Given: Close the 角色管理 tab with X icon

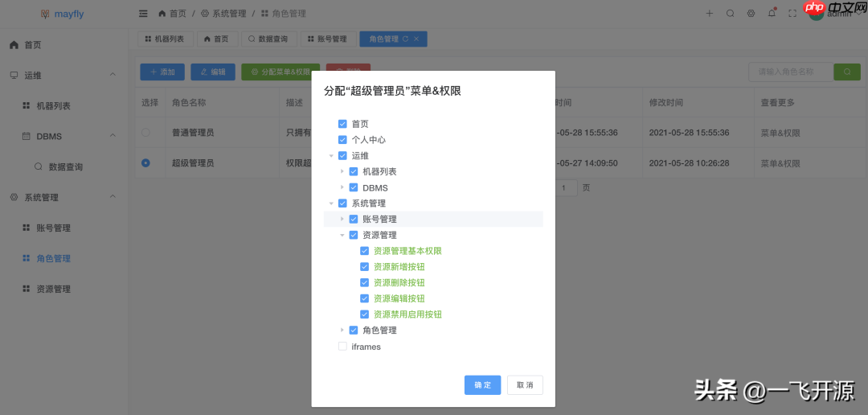Looking at the screenshot, I should 416,39.
